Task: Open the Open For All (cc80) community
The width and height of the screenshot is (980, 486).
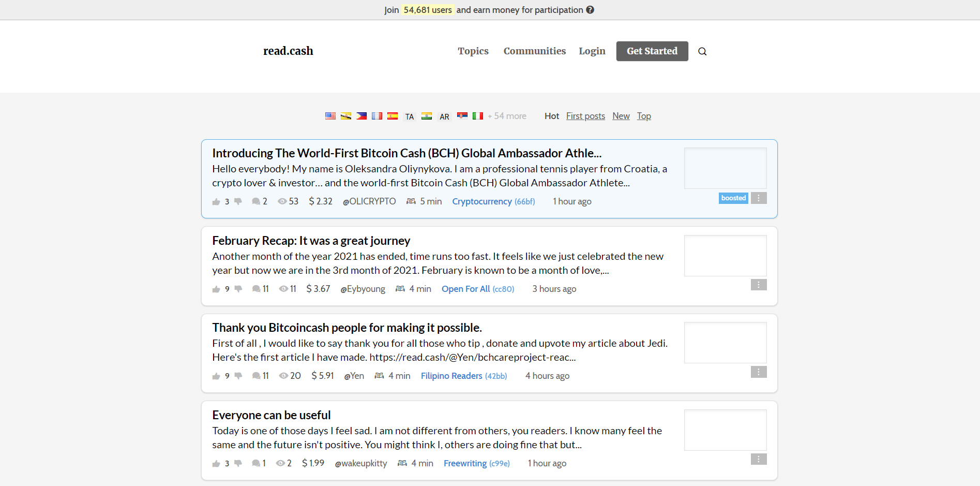Action: pyautogui.click(x=478, y=289)
